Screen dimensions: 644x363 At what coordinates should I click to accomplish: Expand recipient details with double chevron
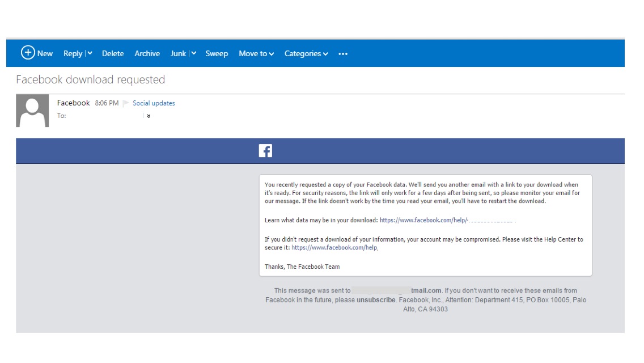pos(149,116)
